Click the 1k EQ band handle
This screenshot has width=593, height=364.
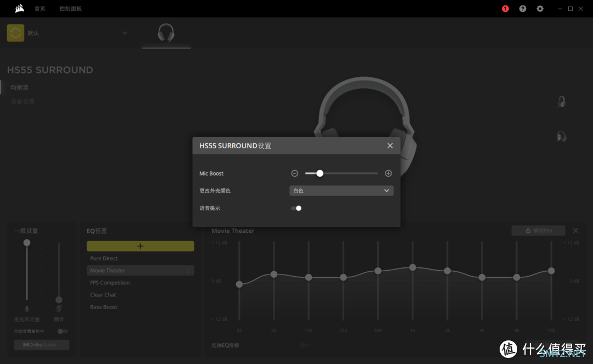[412, 267]
